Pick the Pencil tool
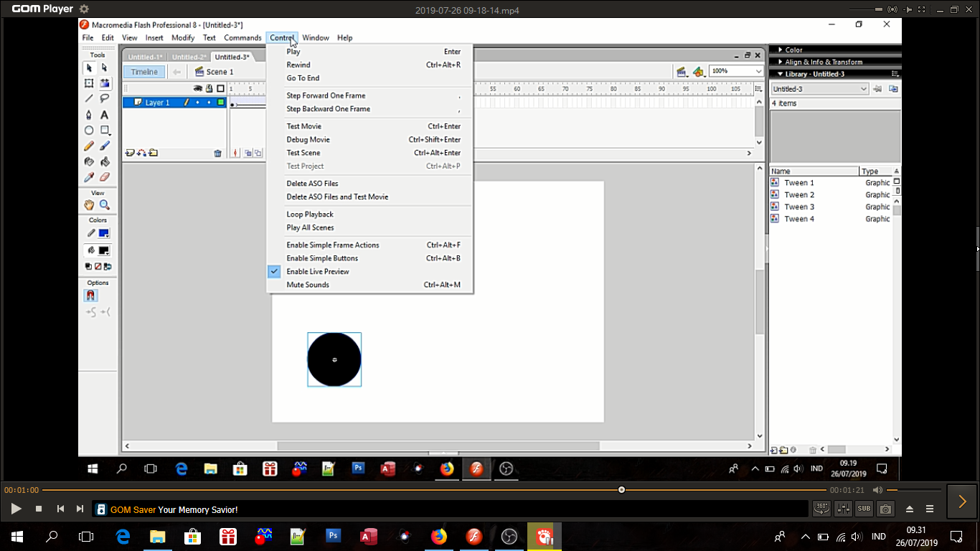The image size is (980, 551). 89,146
